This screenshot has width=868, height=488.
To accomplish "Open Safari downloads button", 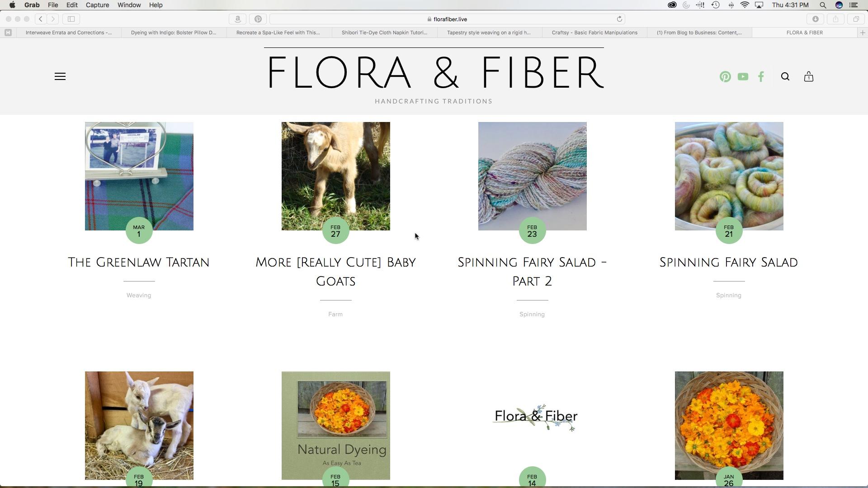I will tap(816, 19).
